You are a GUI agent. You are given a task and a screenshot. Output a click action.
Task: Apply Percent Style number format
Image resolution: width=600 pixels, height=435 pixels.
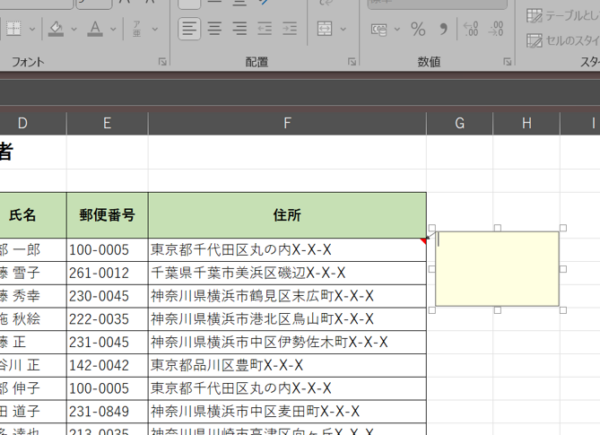(x=418, y=28)
